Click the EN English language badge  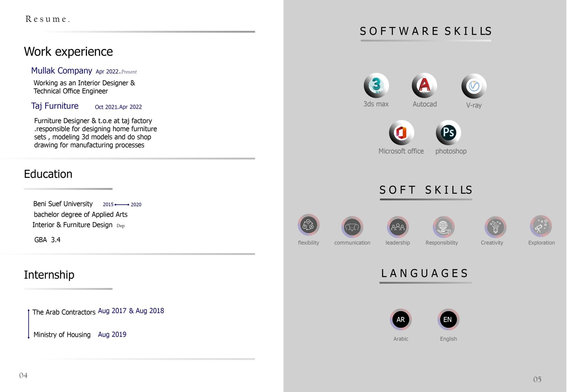[448, 319]
